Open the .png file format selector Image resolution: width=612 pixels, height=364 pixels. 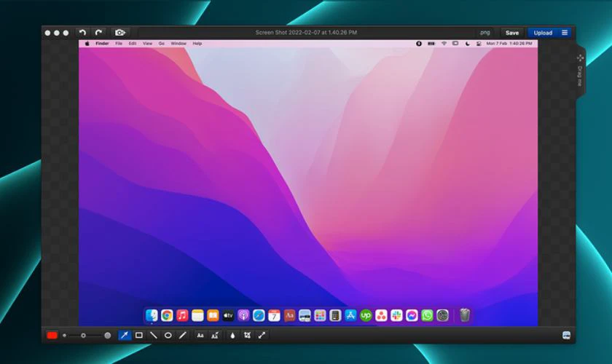484,33
